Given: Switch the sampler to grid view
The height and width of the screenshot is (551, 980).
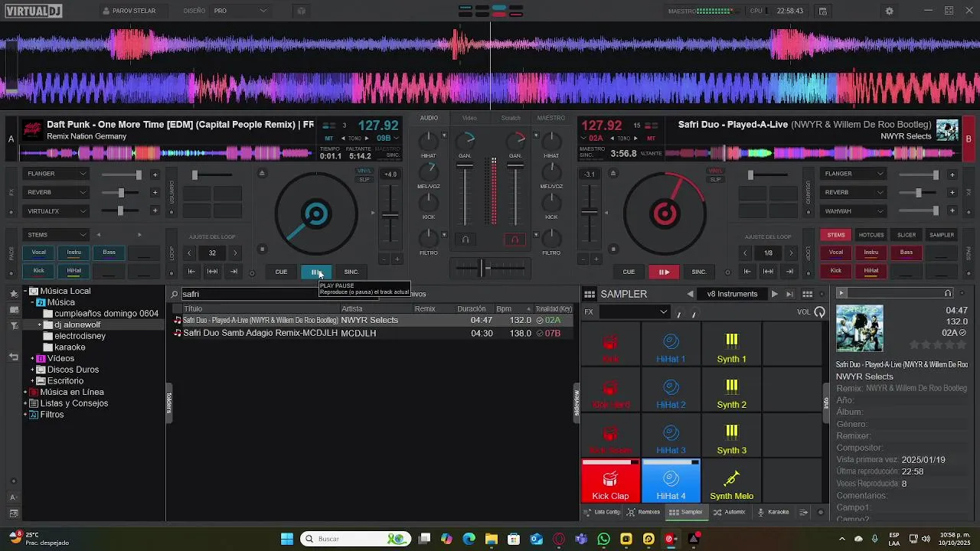Looking at the screenshot, I should (x=807, y=294).
